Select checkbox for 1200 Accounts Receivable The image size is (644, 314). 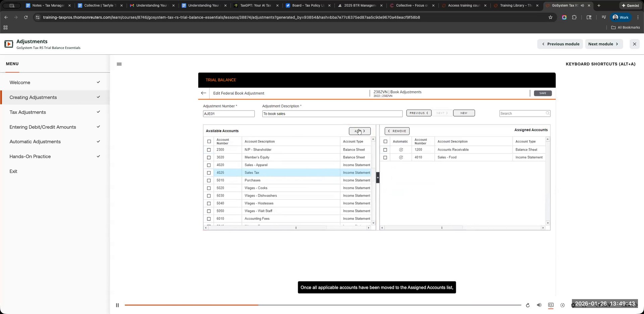(x=385, y=150)
